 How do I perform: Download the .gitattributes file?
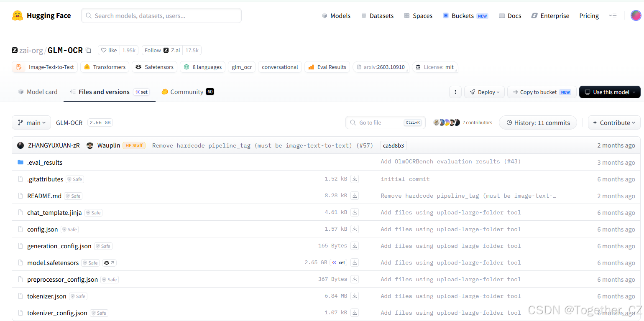[x=355, y=179]
